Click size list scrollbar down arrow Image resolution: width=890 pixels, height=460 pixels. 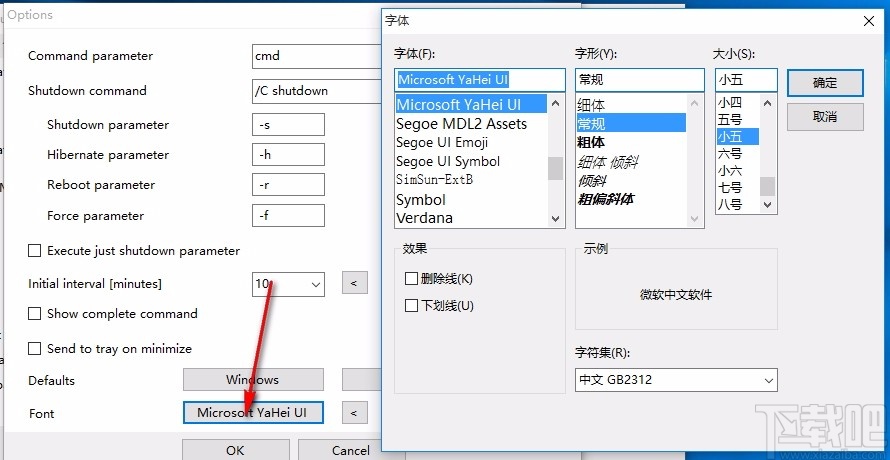[768, 205]
